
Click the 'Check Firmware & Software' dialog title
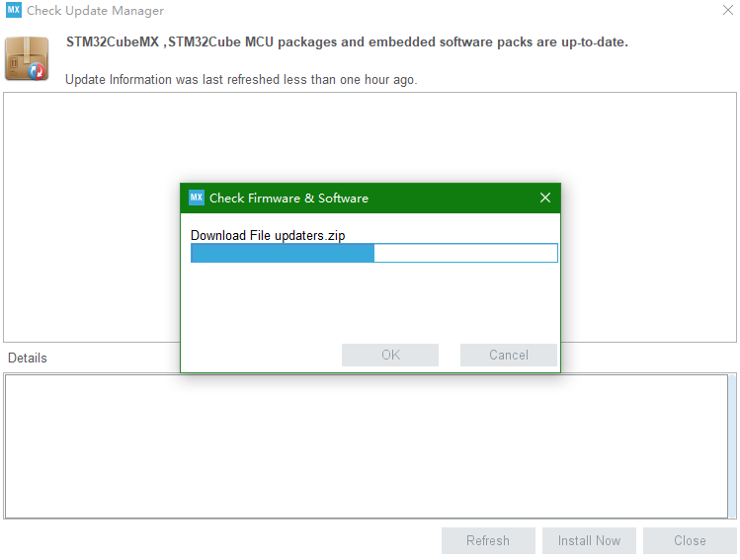pyautogui.click(x=288, y=199)
